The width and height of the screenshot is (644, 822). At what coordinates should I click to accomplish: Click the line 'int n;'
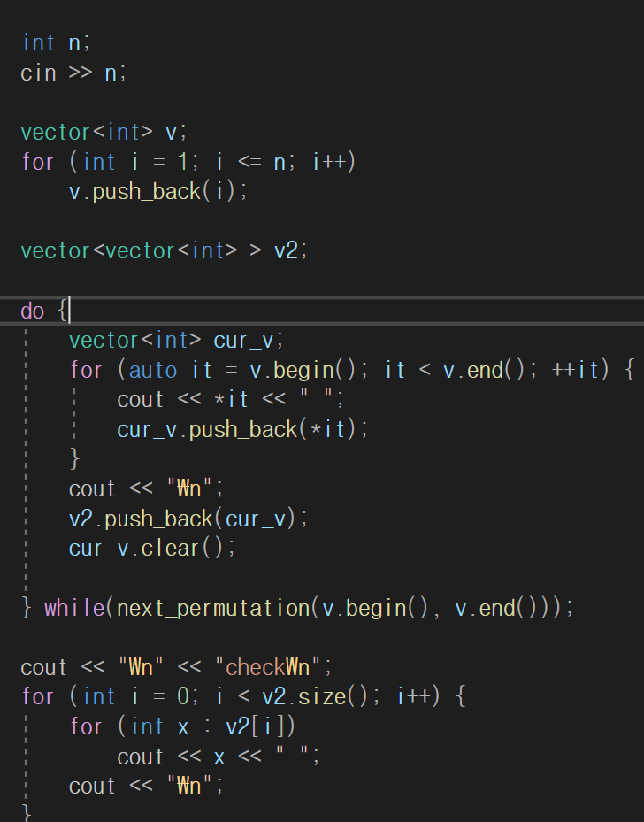pos(56,43)
